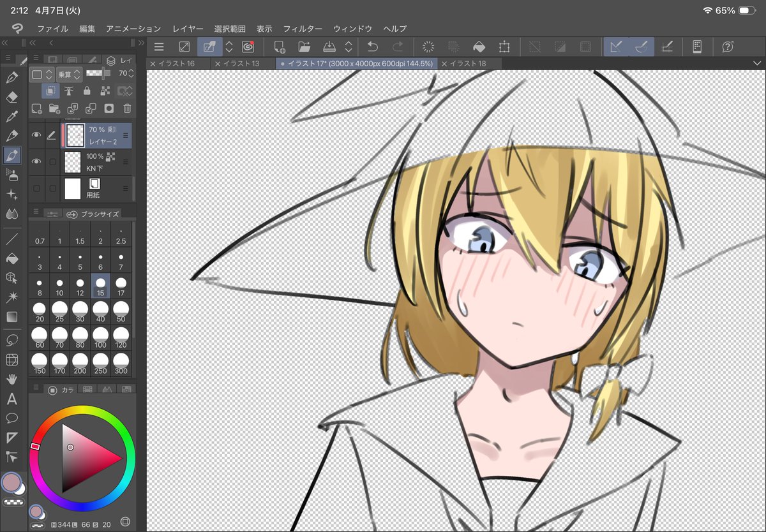Click the delete layer trash icon
Image resolution: width=766 pixels, height=532 pixels.
[x=128, y=108]
